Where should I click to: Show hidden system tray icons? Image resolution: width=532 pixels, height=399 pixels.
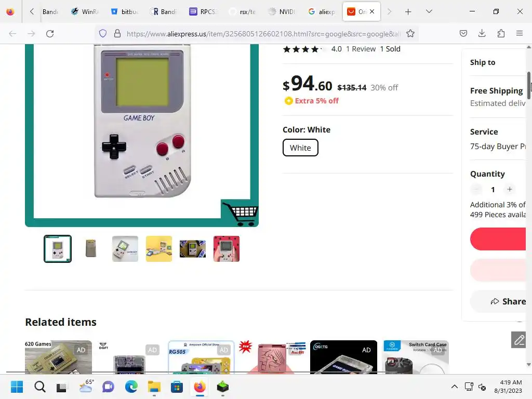click(x=454, y=387)
